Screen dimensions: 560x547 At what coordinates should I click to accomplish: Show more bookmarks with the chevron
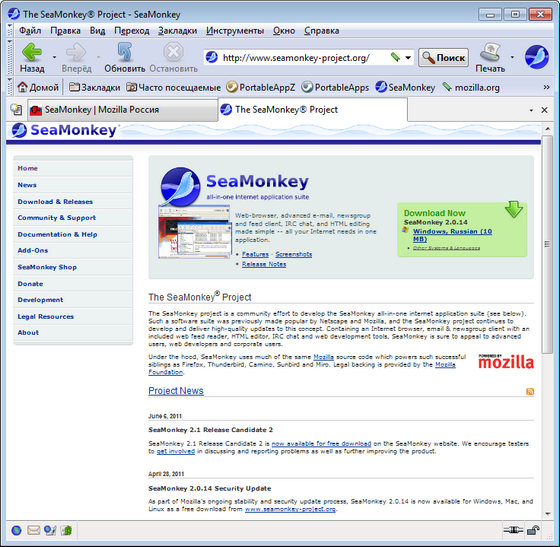(x=546, y=87)
